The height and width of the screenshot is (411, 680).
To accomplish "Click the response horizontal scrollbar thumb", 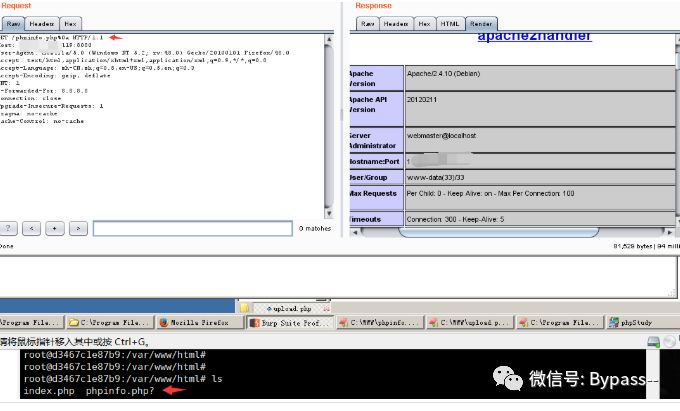I will 499,233.
